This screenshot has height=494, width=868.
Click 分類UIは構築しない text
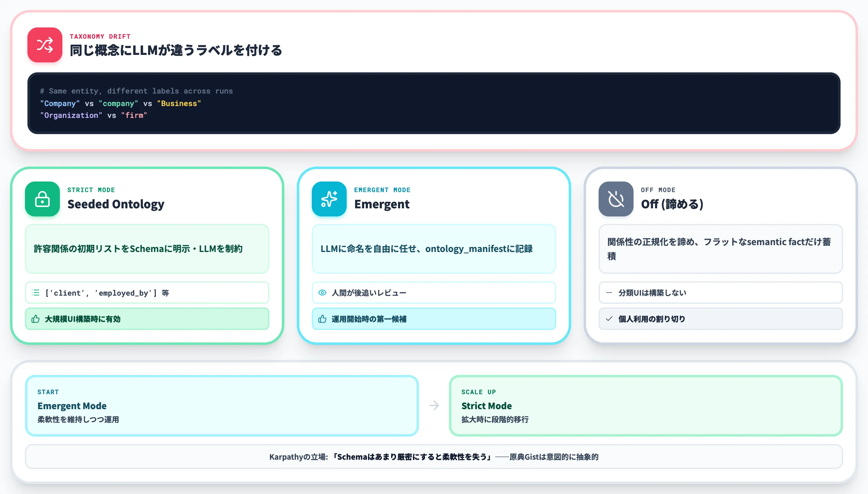tap(652, 293)
